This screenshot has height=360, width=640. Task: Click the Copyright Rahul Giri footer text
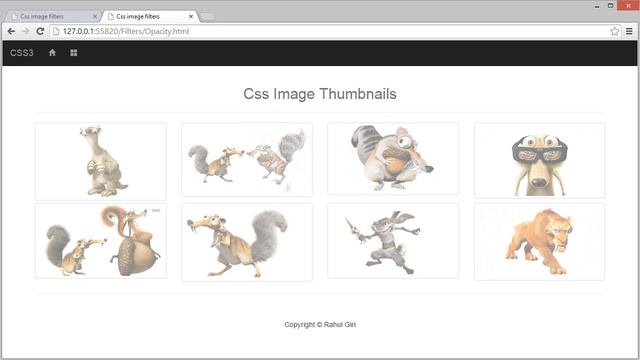(320, 324)
